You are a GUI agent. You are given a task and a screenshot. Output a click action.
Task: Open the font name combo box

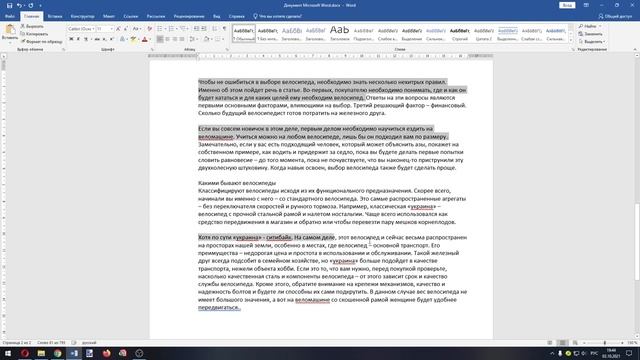[x=81, y=29]
